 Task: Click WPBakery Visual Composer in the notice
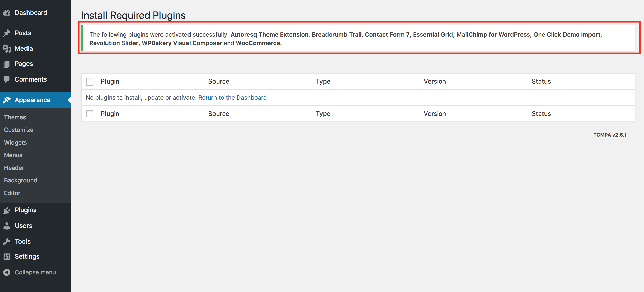(x=182, y=43)
